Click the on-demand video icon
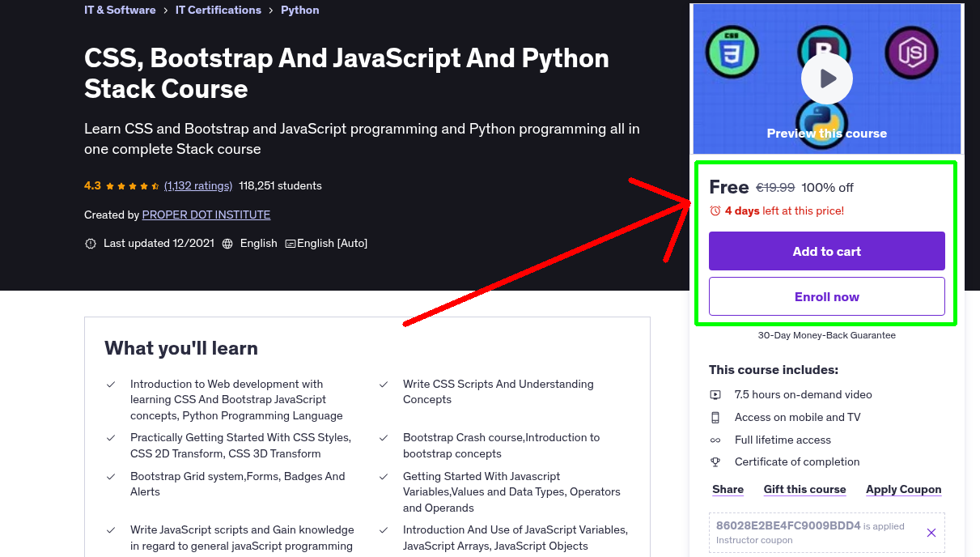The height and width of the screenshot is (557, 980). [x=715, y=395]
